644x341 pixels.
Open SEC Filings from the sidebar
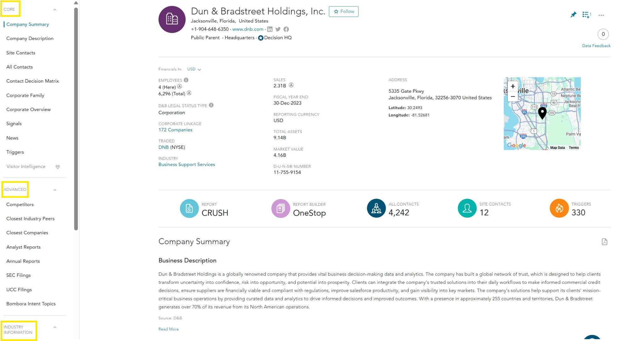point(19,275)
